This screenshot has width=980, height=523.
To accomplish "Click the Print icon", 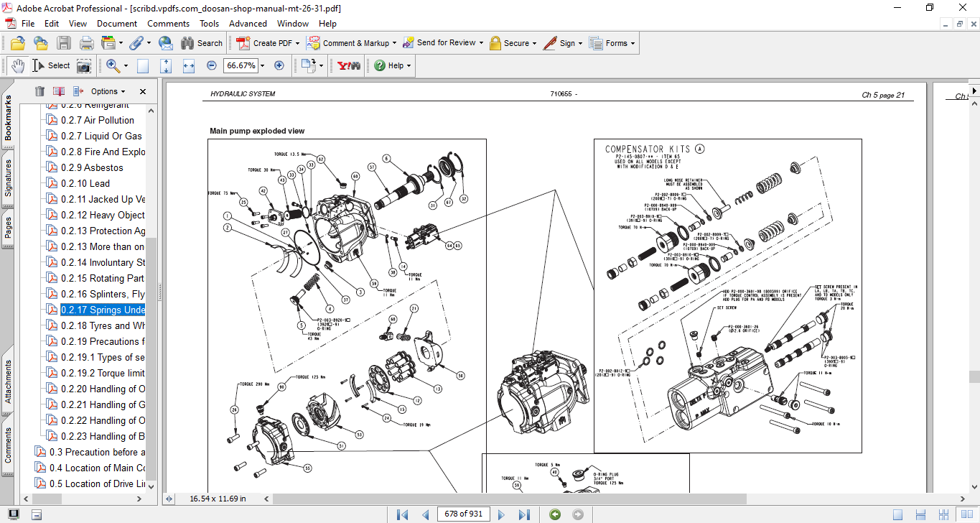I will 86,43.
